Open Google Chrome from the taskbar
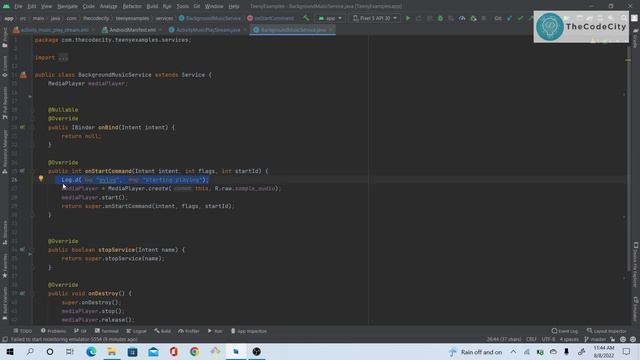 [x=194, y=351]
